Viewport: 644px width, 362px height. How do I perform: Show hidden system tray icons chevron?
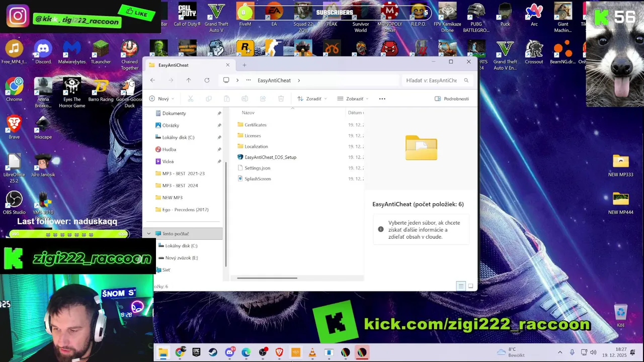[x=560, y=352]
